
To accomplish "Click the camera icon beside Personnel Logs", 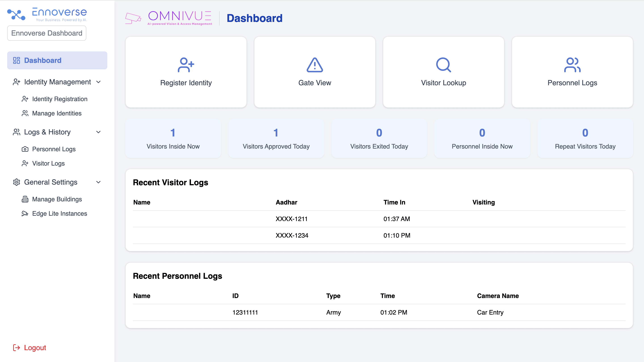I will tap(25, 149).
